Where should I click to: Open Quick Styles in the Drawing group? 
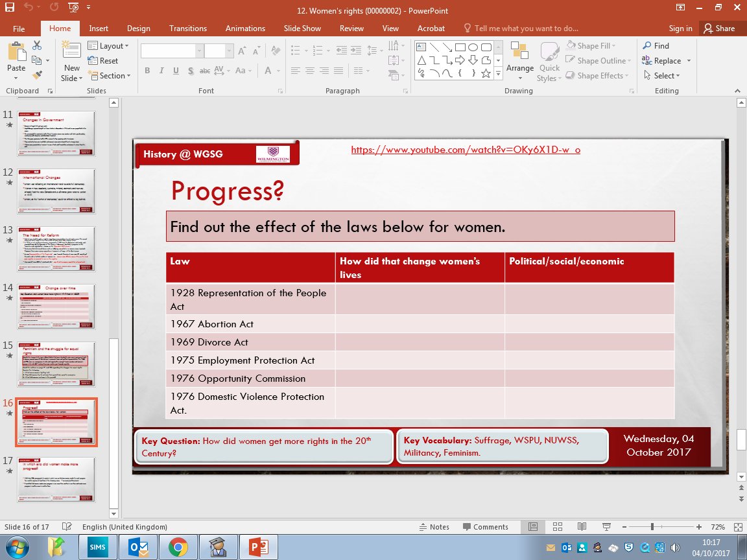pos(549,60)
